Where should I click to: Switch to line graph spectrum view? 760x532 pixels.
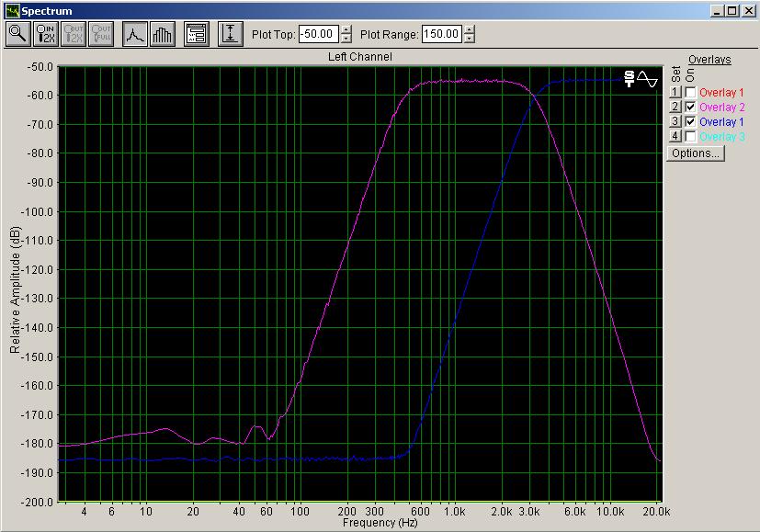135,34
